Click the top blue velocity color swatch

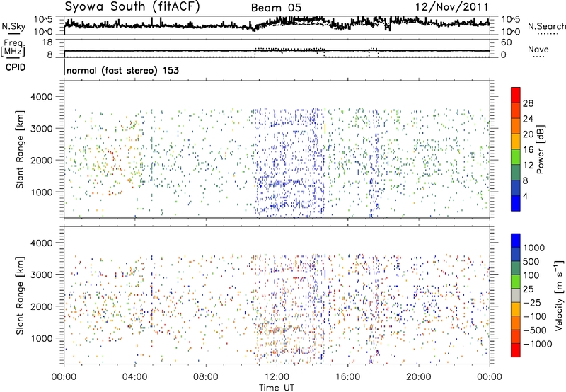(x=516, y=241)
